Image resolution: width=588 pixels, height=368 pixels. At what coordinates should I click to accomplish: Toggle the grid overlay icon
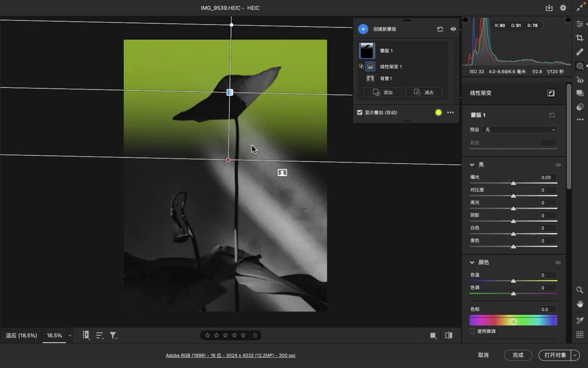(580, 335)
